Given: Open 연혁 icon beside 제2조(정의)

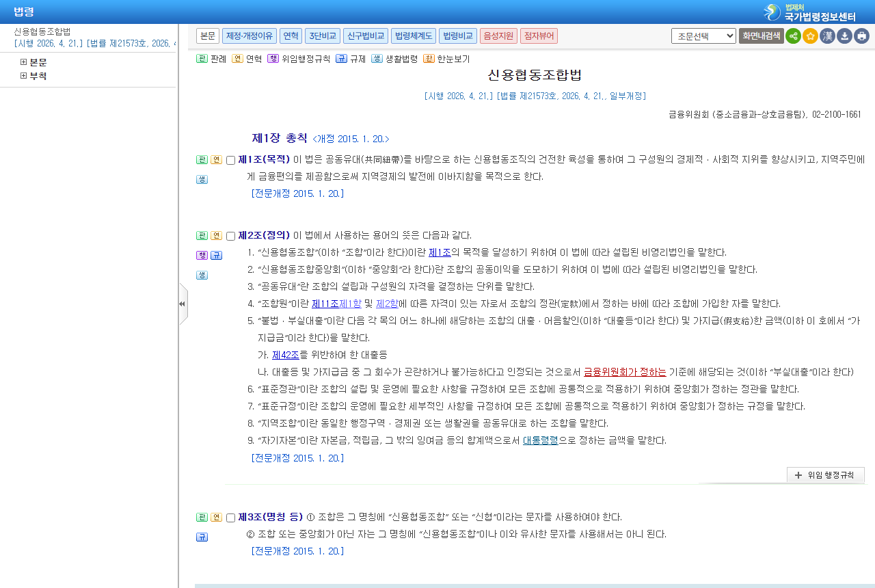Looking at the screenshot, I should [x=216, y=236].
